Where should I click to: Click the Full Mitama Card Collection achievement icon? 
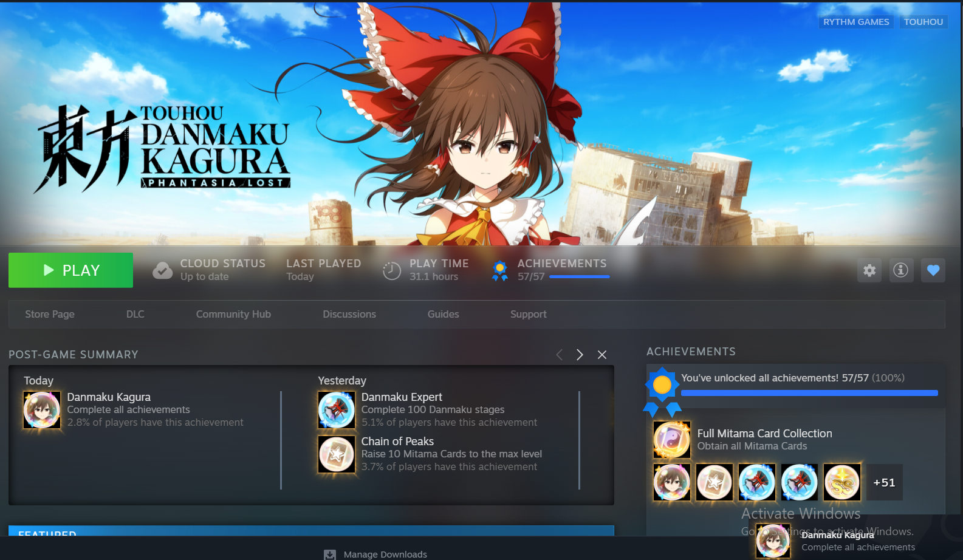tap(672, 440)
